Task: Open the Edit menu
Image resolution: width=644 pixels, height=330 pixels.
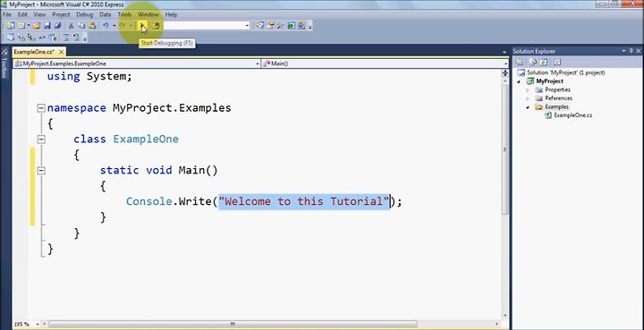Action: [x=22, y=14]
